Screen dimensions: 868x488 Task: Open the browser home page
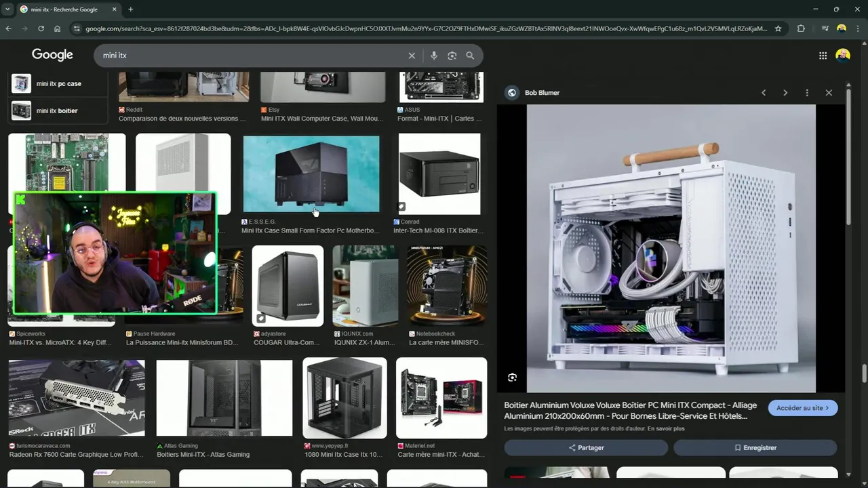coord(57,28)
